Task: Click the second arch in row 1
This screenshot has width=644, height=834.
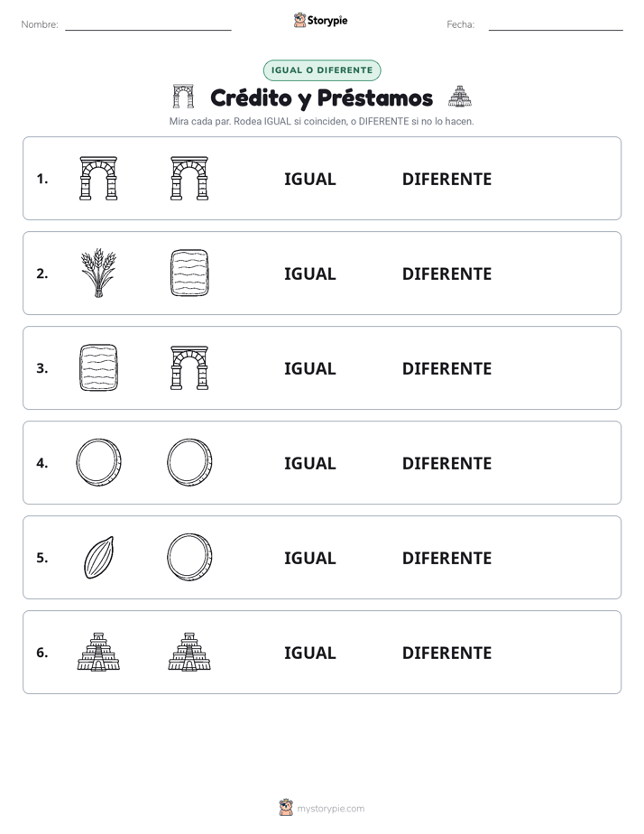Action: 189,178
